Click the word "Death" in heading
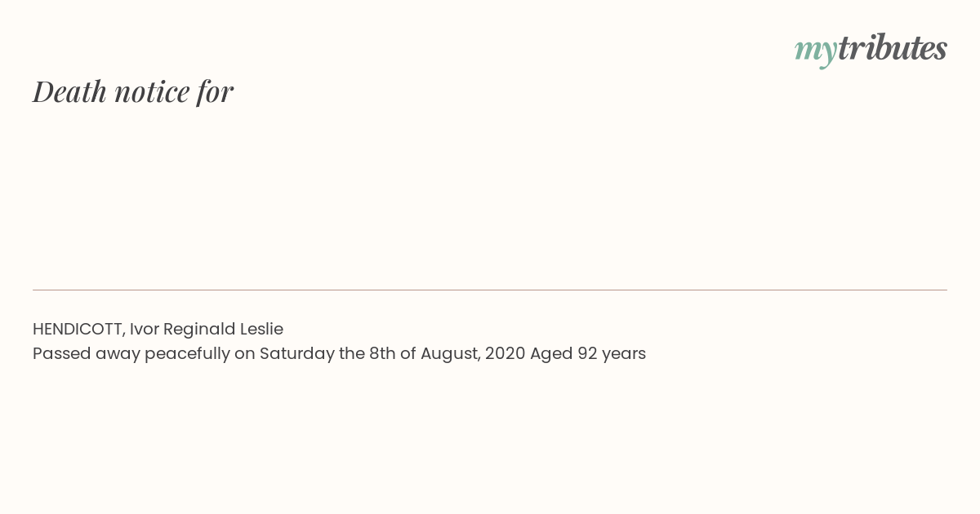This screenshot has width=980, height=514. coord(70,91)
